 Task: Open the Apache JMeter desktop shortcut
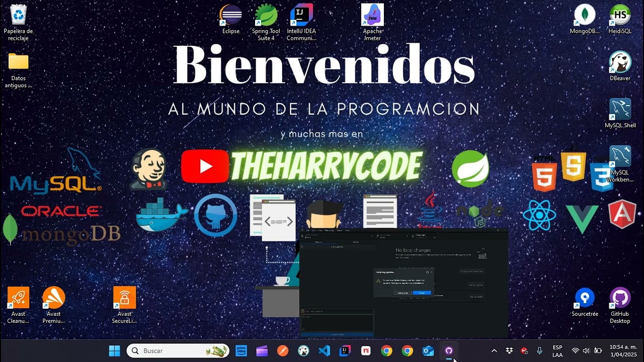pos(372,23)
